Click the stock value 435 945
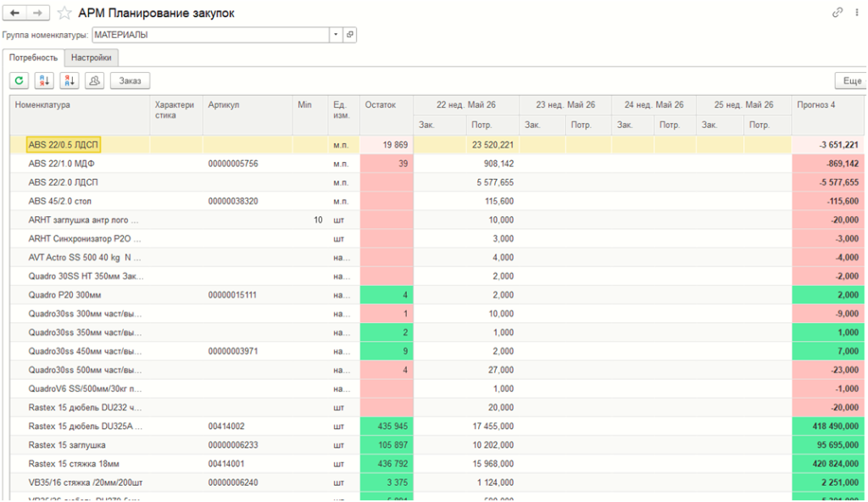This screenshot has height=502, width=868. [x=393, y=427]
